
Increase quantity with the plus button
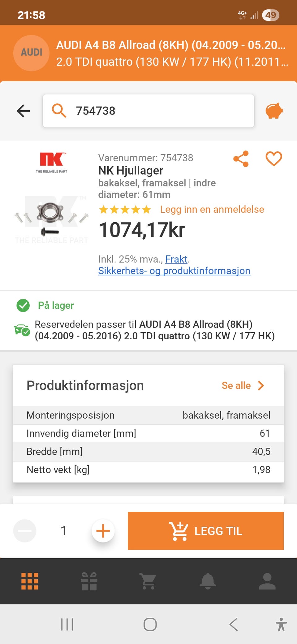click(103, 531)
